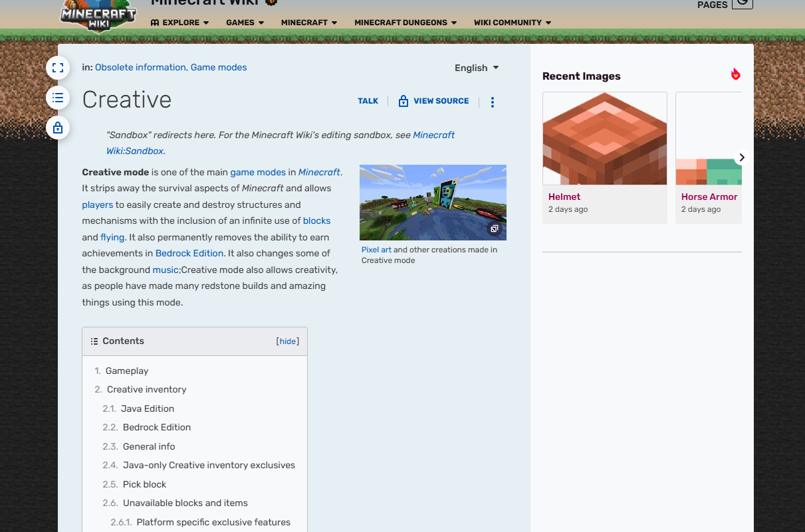
Task: Hide the Contents box
Action: (288, 341)
